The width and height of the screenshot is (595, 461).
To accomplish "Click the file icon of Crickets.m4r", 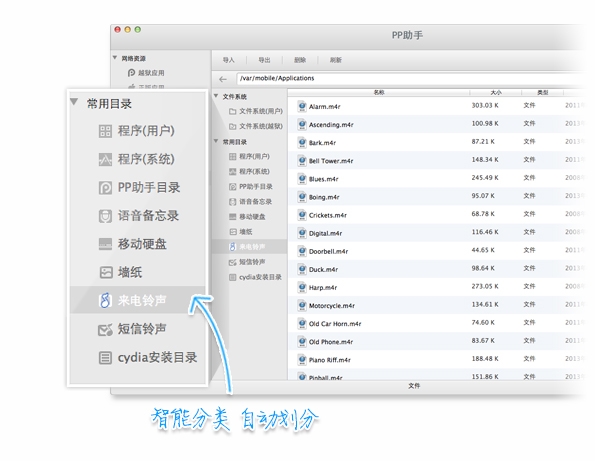I will (302, 215).
